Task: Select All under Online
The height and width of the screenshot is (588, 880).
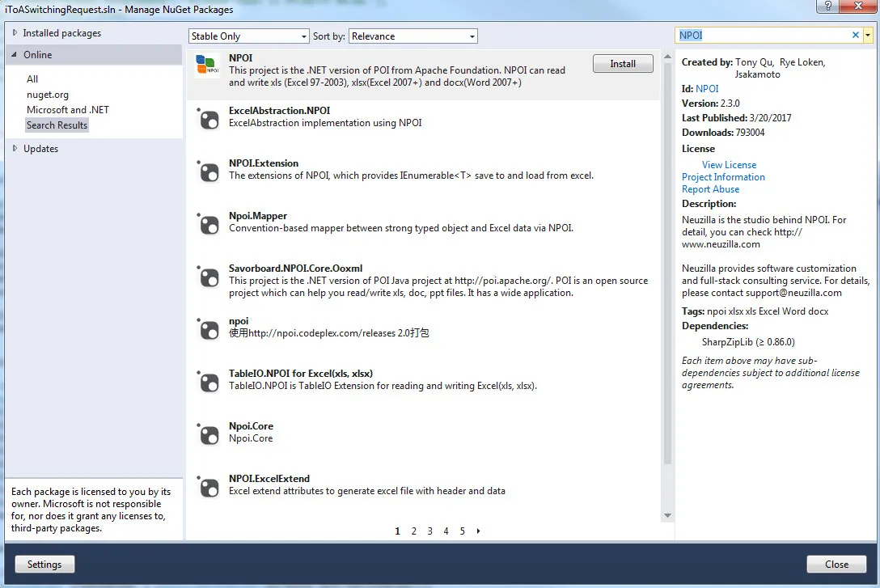Action: tap(32, 79)
